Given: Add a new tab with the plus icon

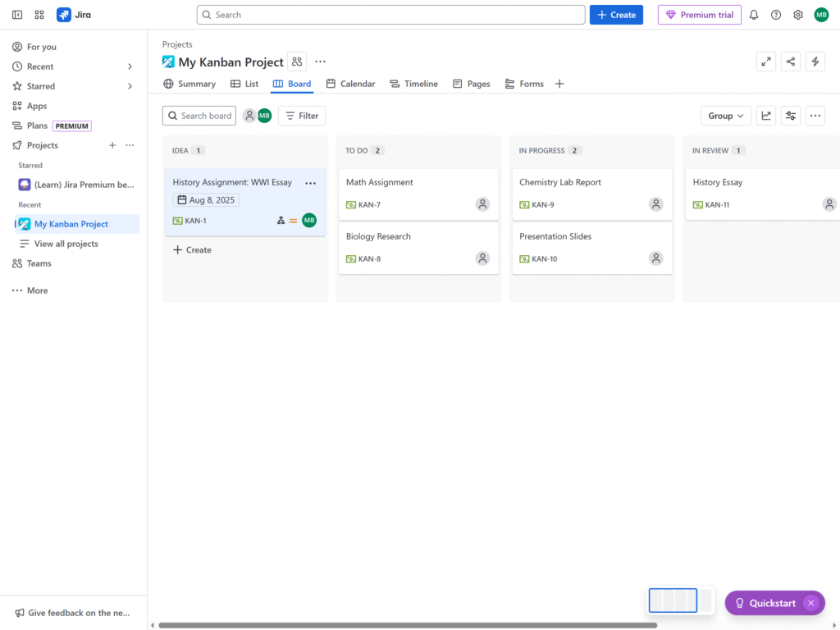Looking at the screenshot, I should [559, 84].
